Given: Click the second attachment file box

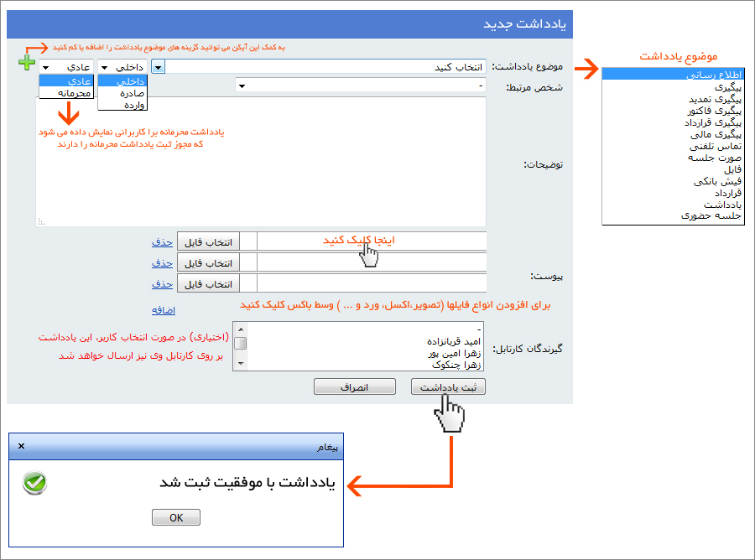Looking at the screenshot, I should [372, 262].
